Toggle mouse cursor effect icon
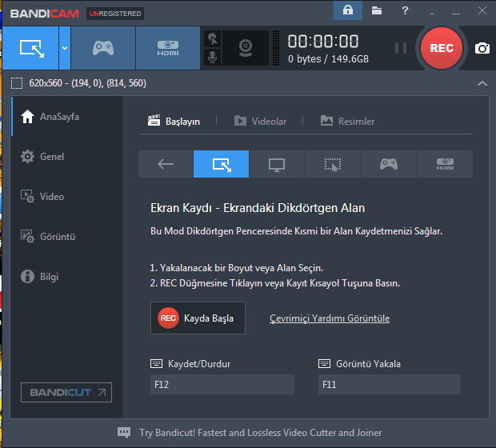The width and height of the screenshot is (496, 448). click(213, 39)
